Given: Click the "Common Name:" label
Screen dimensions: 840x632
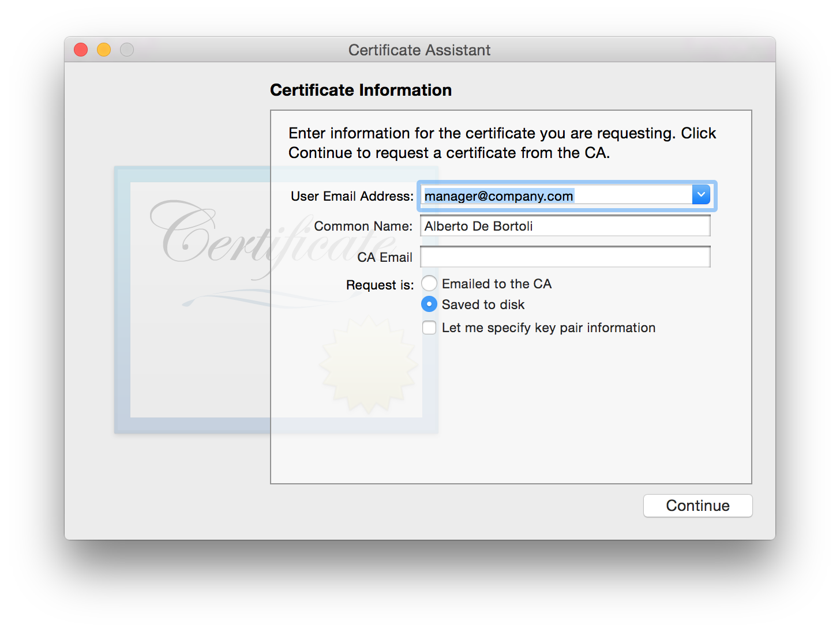Looking at the screenshot, I should point(363,226).
